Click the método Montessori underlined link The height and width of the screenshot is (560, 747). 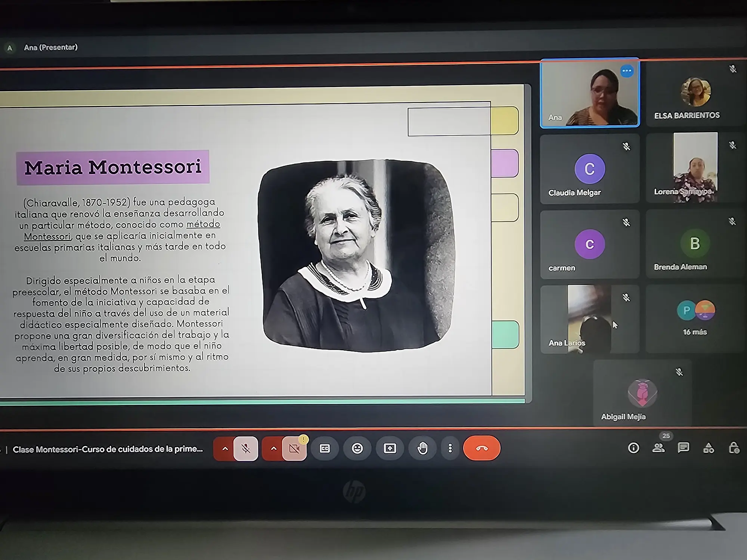click(203, 224)
